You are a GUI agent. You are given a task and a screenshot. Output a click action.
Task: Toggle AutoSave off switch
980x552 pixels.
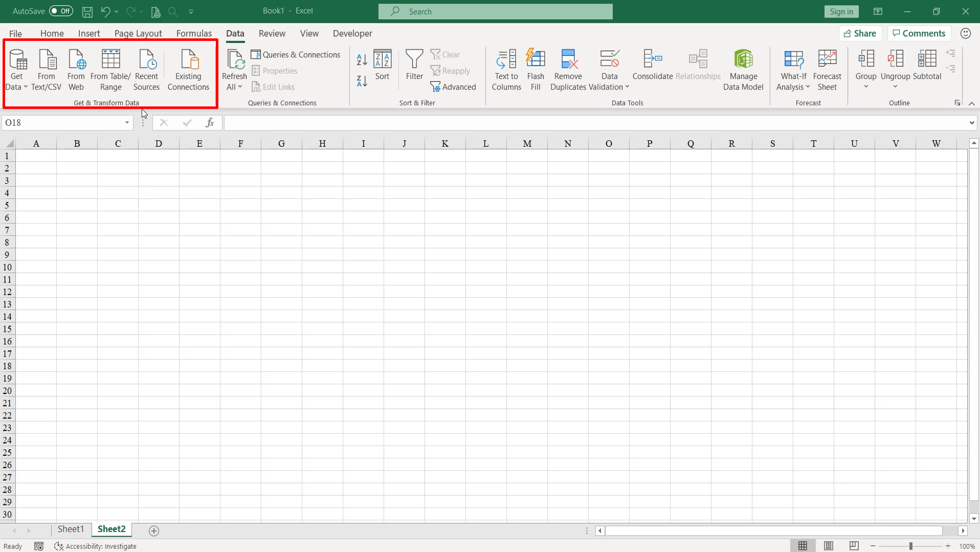[60, 11]
